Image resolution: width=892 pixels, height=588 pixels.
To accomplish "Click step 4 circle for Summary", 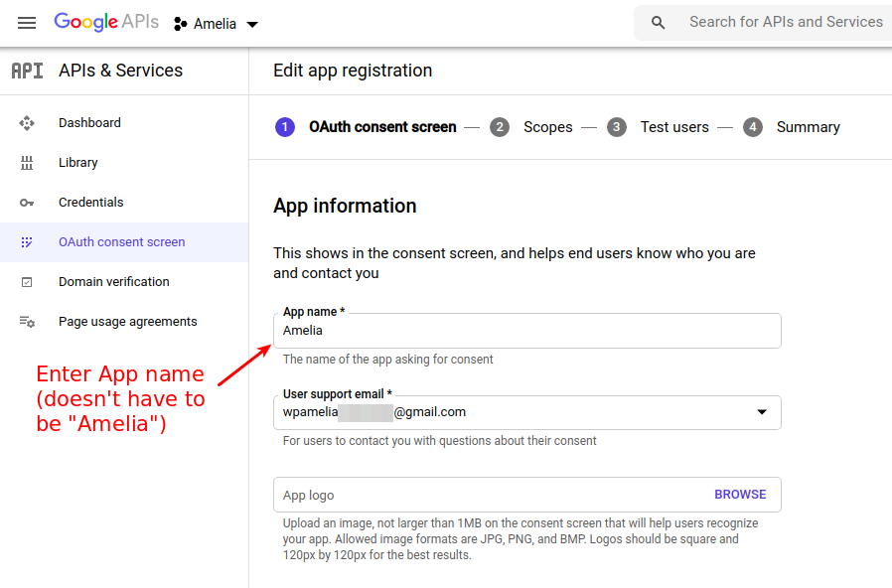I will pos(753,127).
